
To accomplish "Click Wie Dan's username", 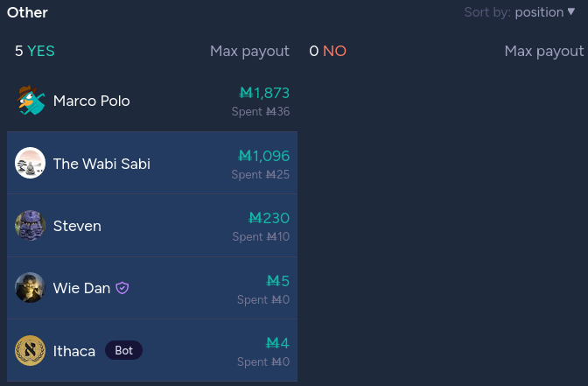I will pos(81,288).
